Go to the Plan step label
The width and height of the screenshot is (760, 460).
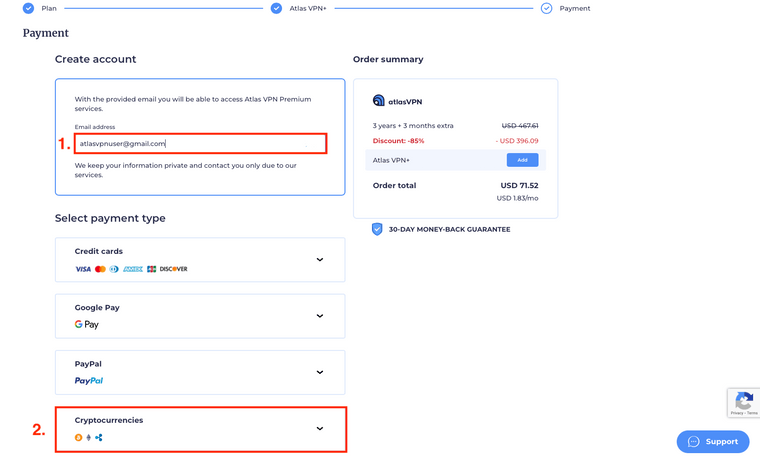pos(49,8)
